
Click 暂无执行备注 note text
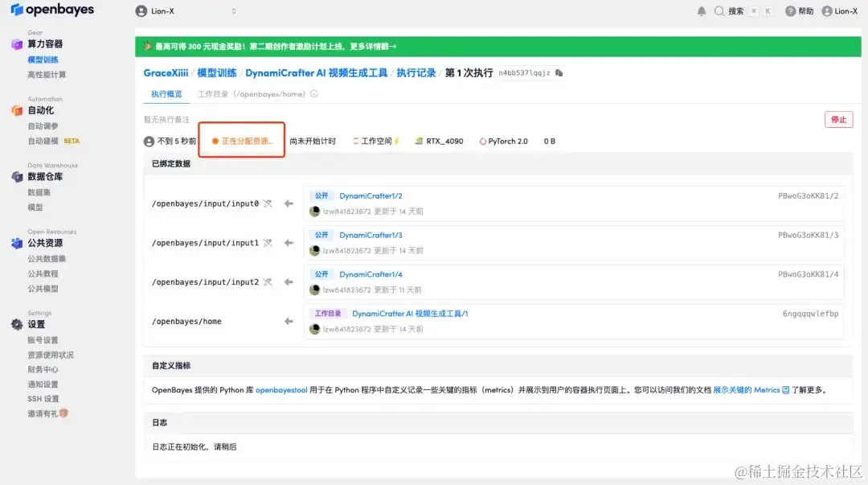click(x=166, y=120)
